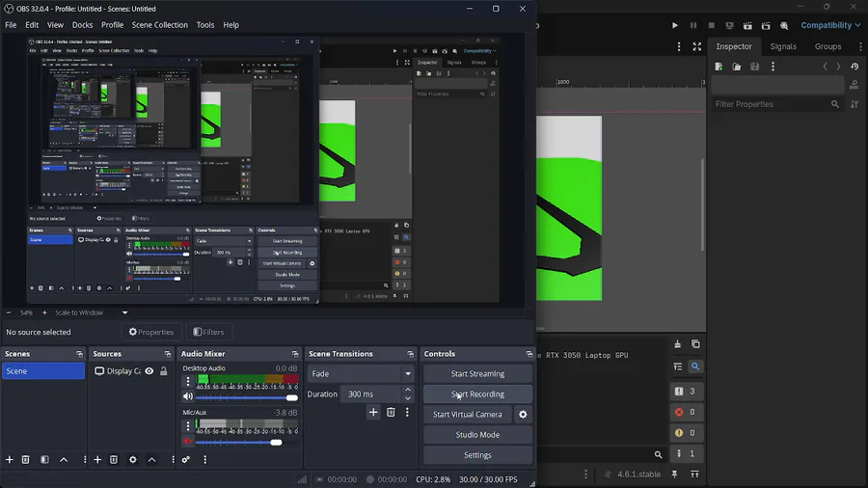Move scene up using the Scenes arrow
The height and width of the screenshot is (488, 868).
[64, 459]
